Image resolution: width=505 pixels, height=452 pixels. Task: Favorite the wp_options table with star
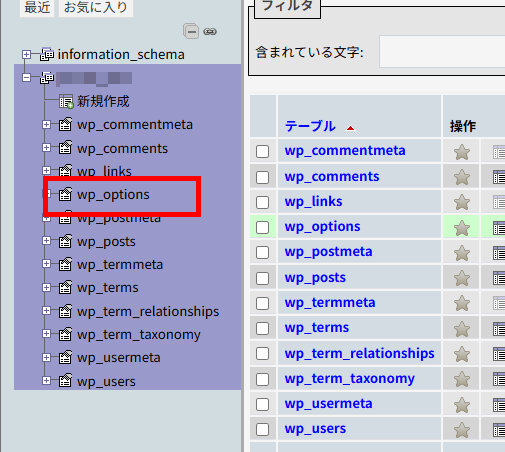pyautogui.click(x=462, y=228)
